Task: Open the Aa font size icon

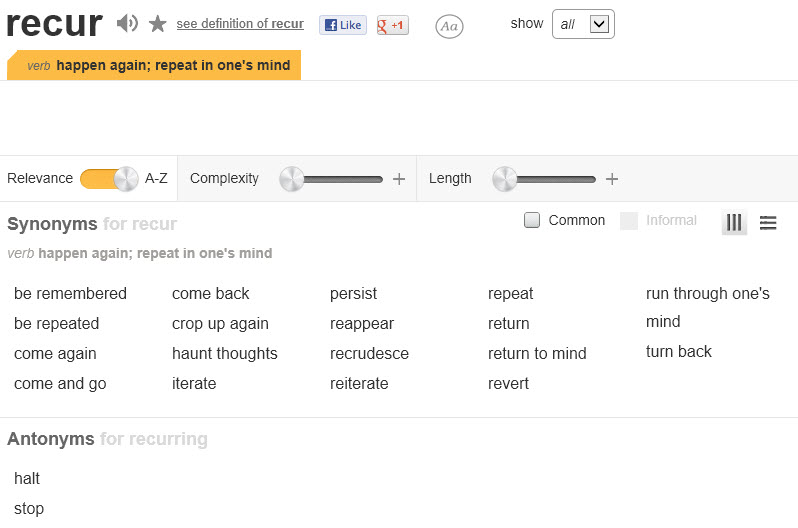Action: click(x=449, y=26)
